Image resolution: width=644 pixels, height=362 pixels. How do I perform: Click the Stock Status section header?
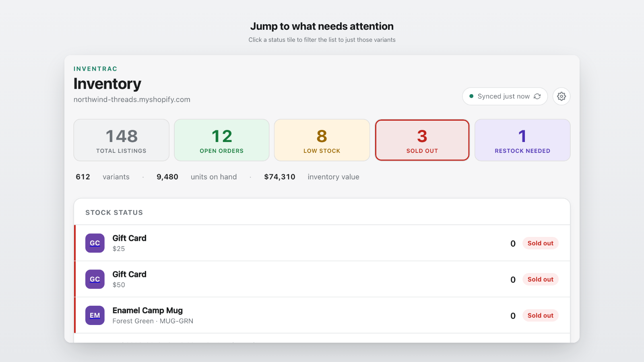click(114, 213)
